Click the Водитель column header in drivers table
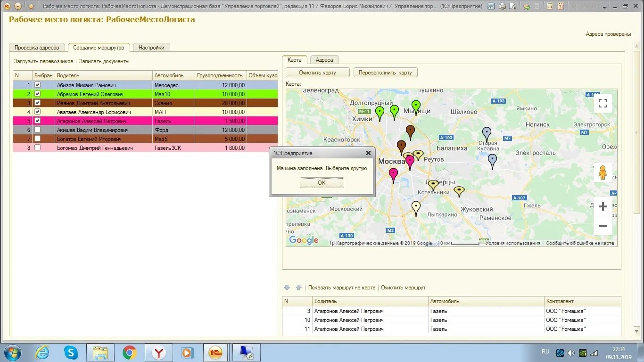The width and height of the screenshot is (644, 362). tap(104, 75)
